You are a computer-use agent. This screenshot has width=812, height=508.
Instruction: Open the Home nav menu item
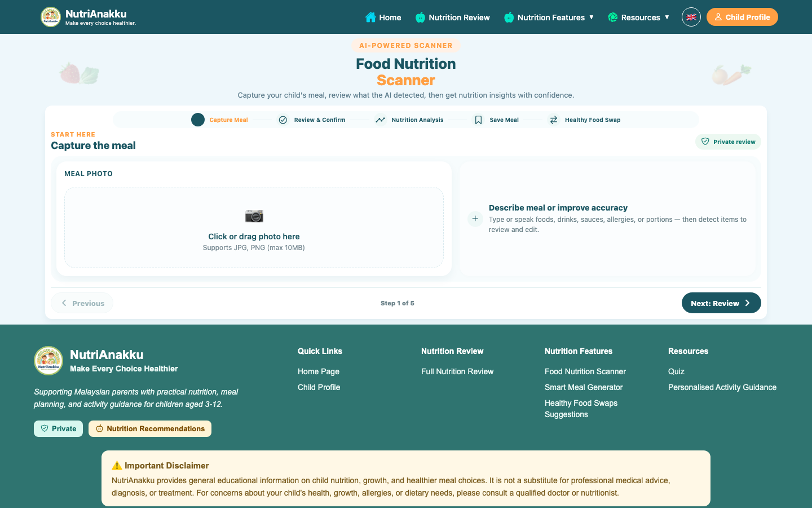coord(383,17)
